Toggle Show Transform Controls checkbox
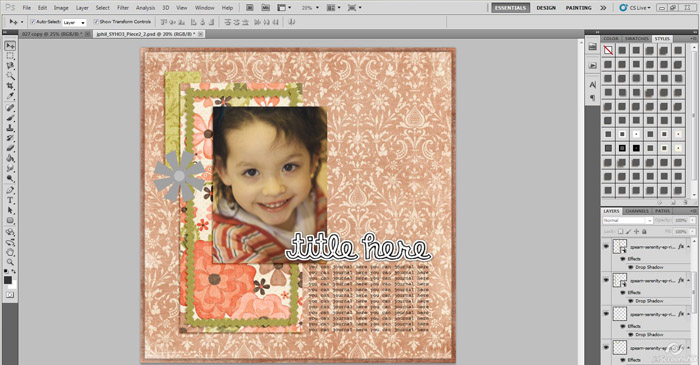The width and height of the screenshot is (700, 365). pyautogui.click(x=96, y=21)
